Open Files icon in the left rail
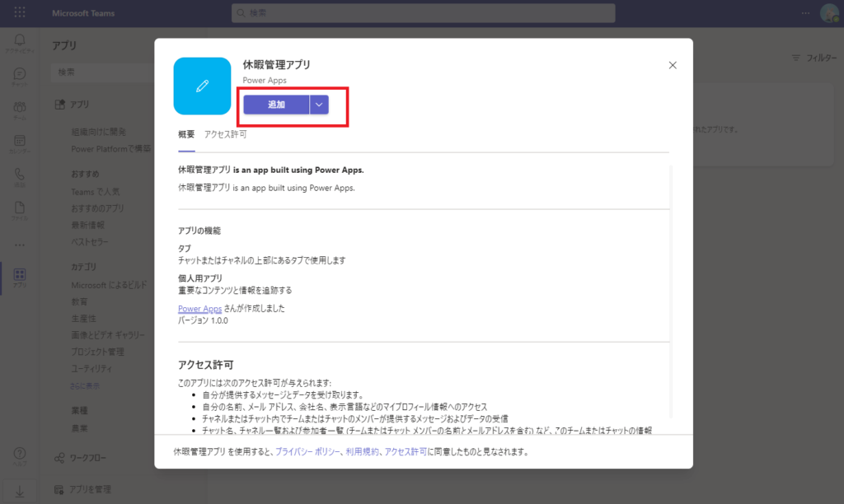This screenshot has width=844, height=504. coord(20,210)
